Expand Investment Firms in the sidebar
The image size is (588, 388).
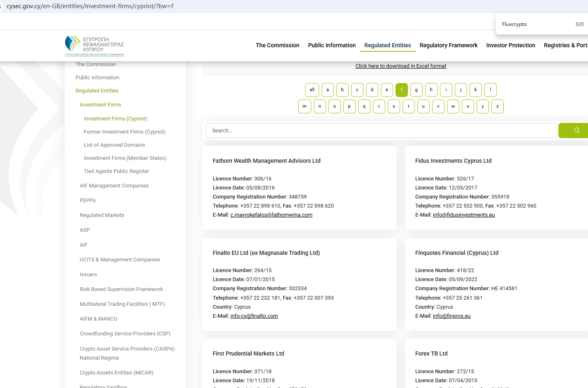pyautogui.click(x=100, y=105)
